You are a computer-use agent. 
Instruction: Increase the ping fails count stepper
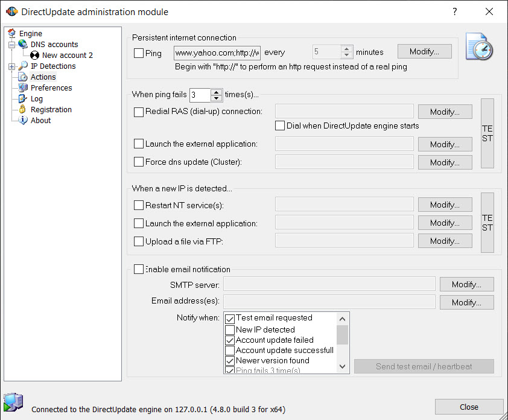pyautogui.click(x=216, y=92)
